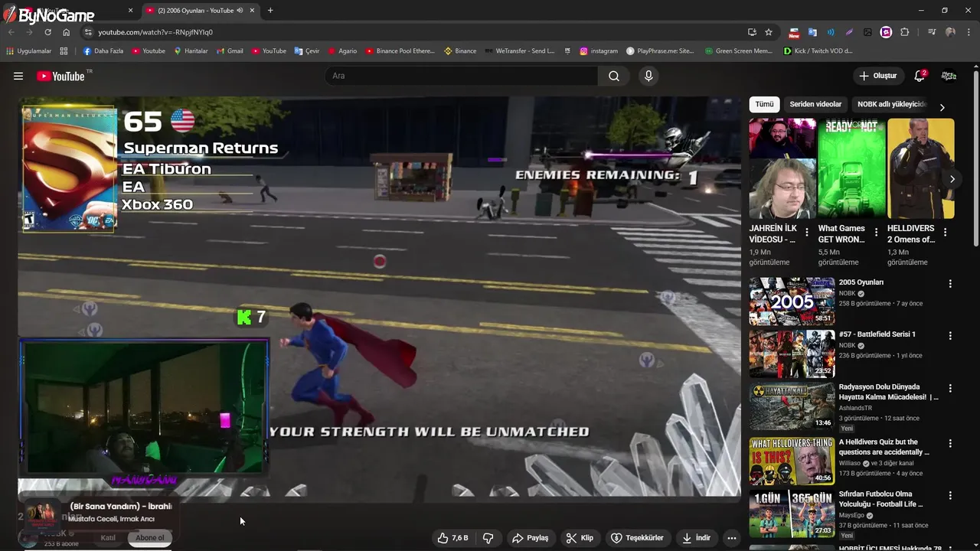The height and width of the screenshot is (551, 980).
Task: Open the browser extensions puzzle icon
Action: click(x=905, y=32)
